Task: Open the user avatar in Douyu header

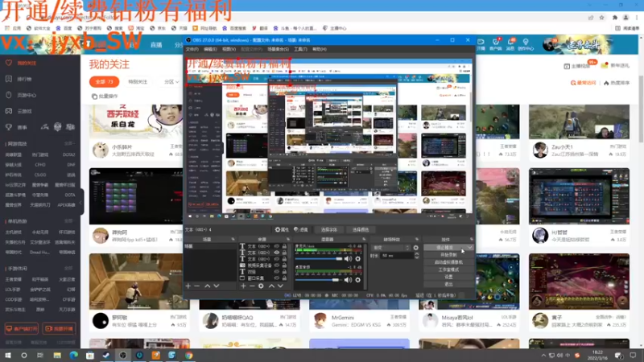Action: coord(549,44)
